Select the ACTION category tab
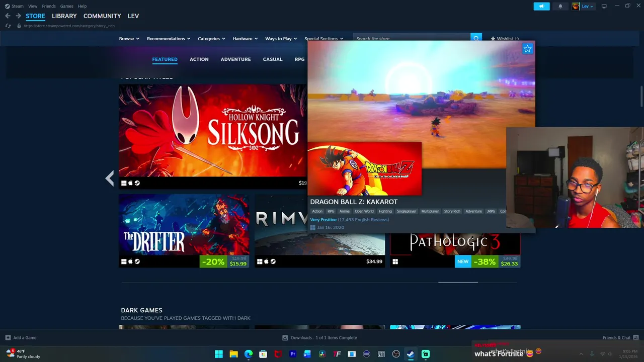 (199, 59)
